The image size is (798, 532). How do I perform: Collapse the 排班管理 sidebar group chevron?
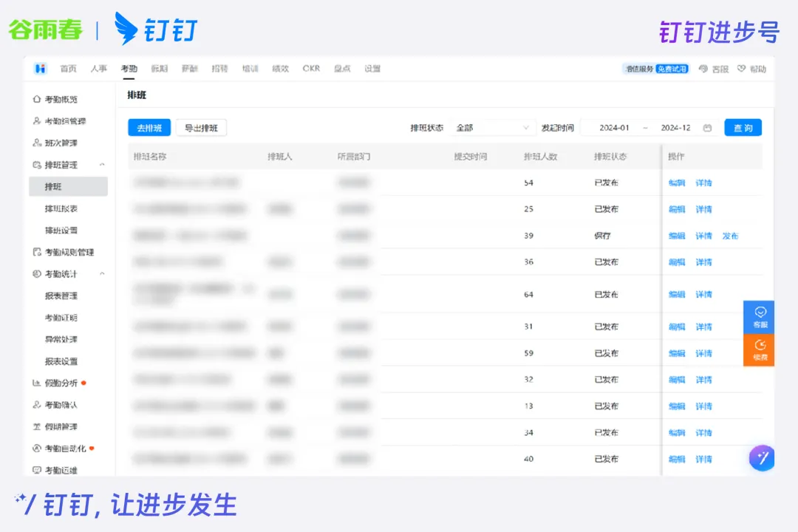pos(102,165)
